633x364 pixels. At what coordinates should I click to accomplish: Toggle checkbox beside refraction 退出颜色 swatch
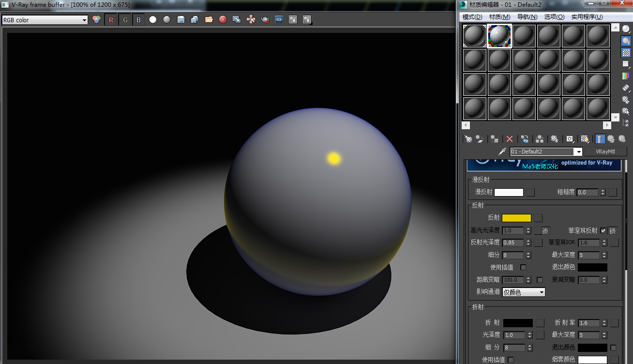pyautogui.click(x=613, y=348)
